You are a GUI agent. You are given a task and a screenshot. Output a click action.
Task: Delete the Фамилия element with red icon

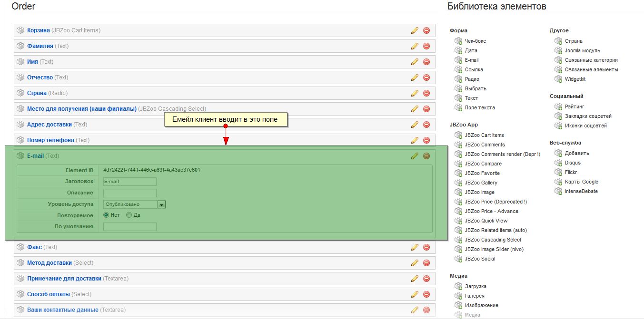426,46
